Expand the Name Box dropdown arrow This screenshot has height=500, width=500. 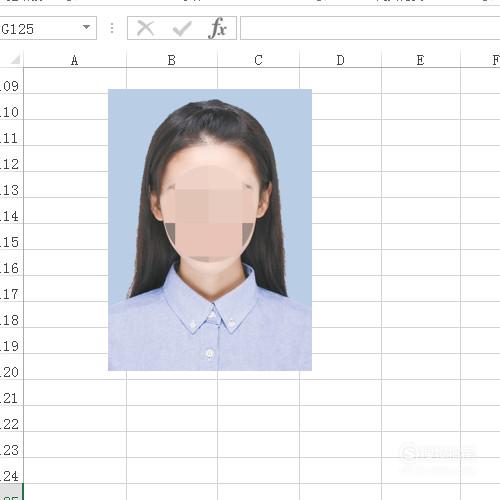point(86,27)
